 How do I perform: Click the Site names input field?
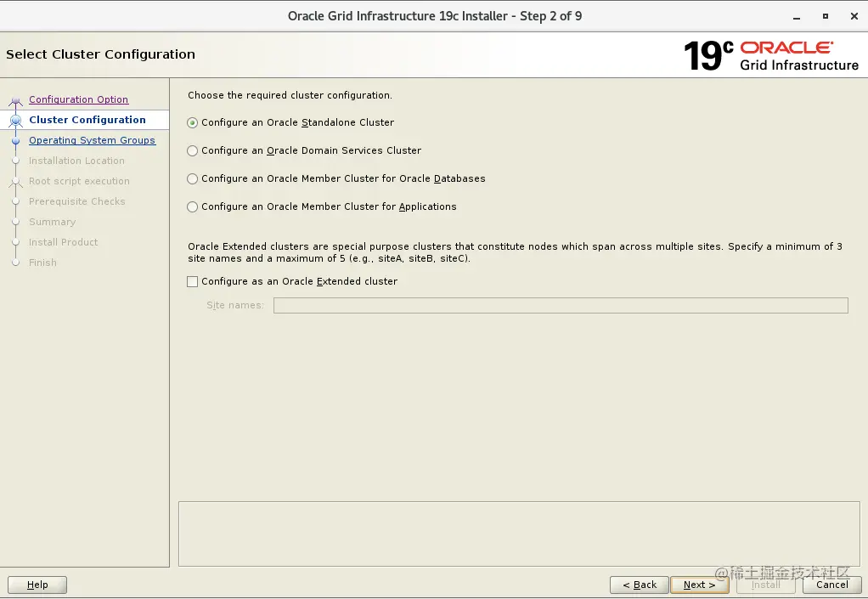point(561,306)
